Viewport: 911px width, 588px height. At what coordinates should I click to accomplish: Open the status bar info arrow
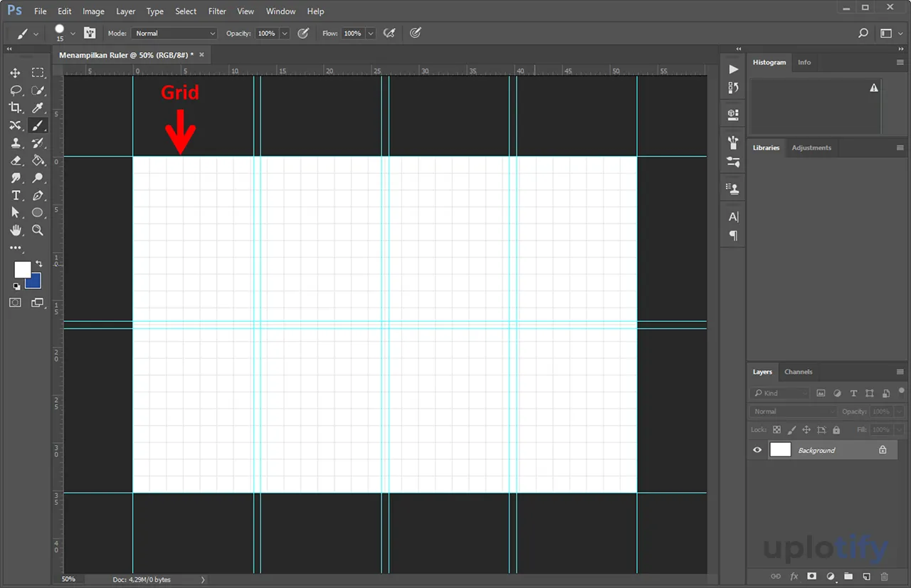(203, 579)
